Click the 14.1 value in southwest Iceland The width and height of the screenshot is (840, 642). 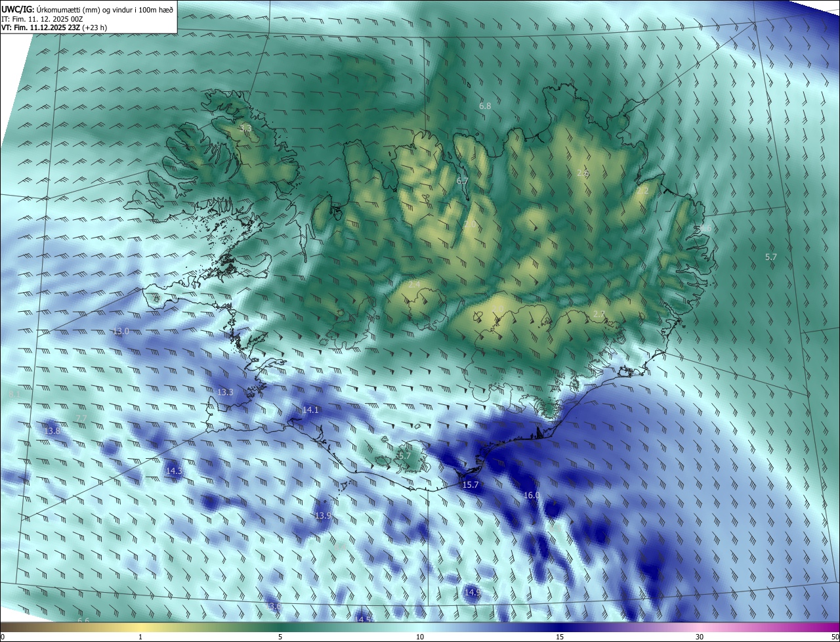310,410
